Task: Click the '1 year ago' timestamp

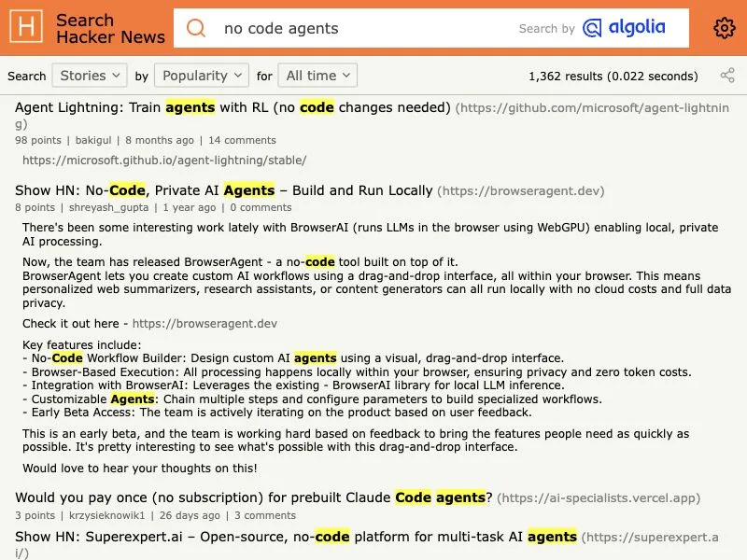Action: coord(190,207)
